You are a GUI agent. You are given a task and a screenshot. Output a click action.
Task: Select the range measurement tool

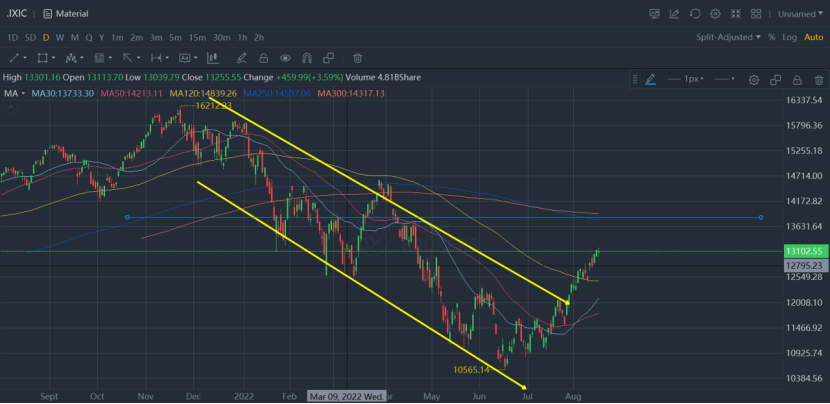click(x=156, y=58)
